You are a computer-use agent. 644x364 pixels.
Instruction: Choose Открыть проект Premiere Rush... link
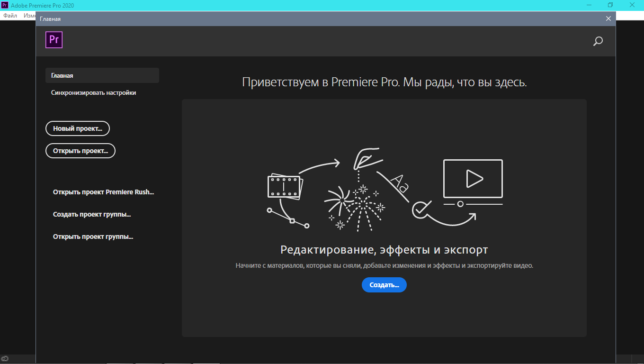(103, 192)
